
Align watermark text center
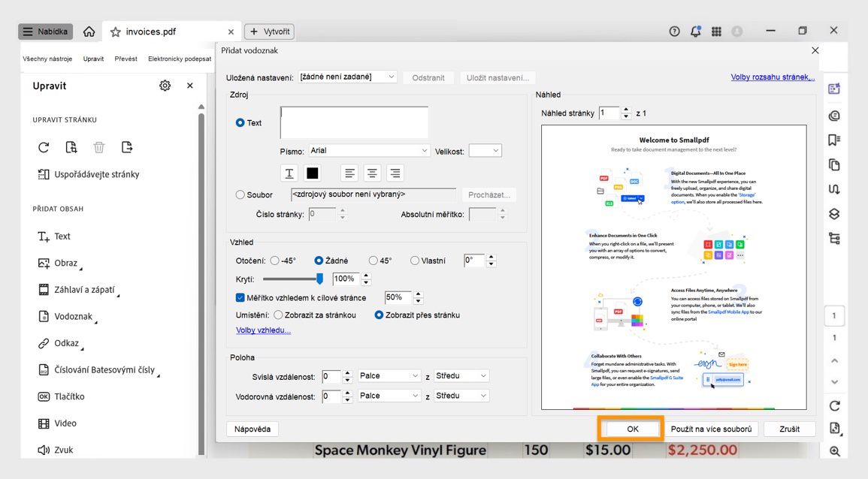tap(372, 173)
